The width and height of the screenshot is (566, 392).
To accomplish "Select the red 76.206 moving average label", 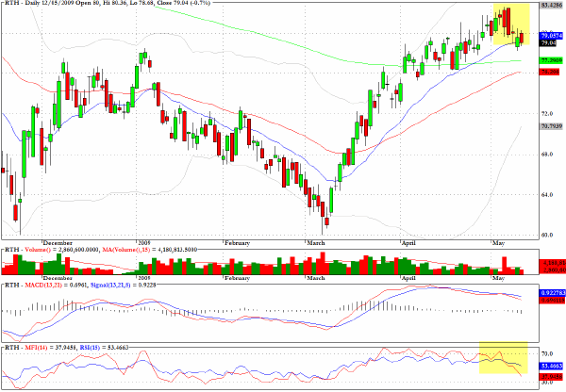I will tap(549, 72).
